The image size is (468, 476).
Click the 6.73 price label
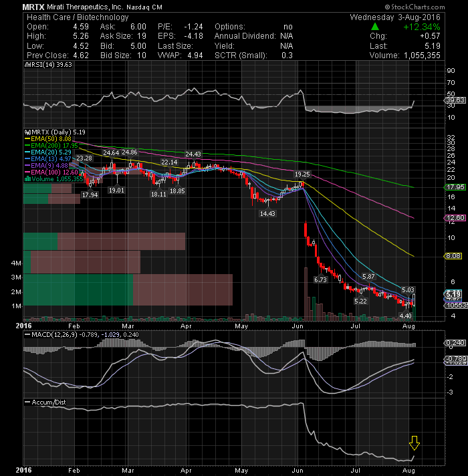[320, 280]
